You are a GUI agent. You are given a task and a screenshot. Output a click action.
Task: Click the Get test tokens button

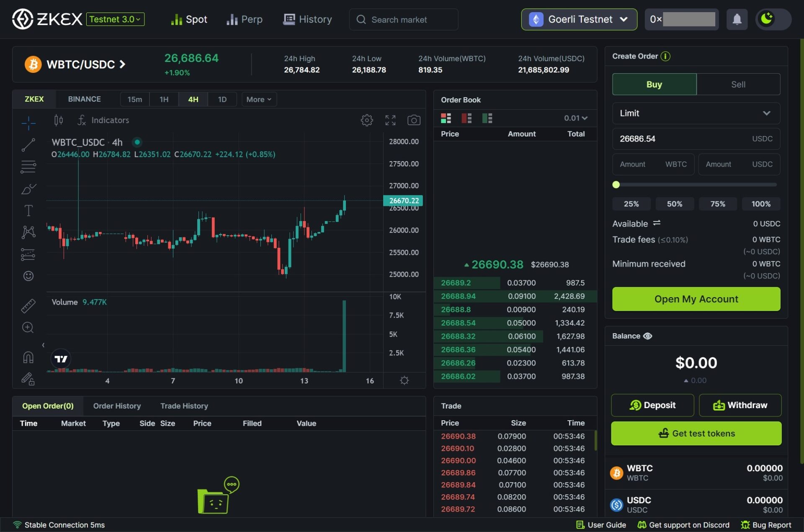696,433
